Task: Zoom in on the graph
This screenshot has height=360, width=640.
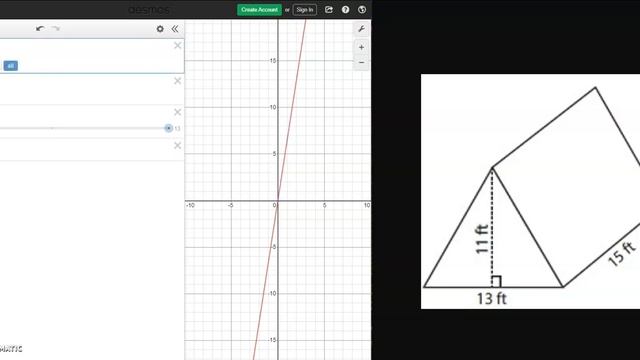Action: pyautogui.click(x=361, y=47)
